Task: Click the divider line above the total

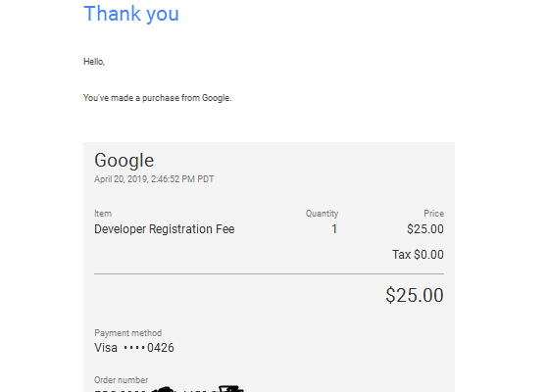Action: (270, 274)
